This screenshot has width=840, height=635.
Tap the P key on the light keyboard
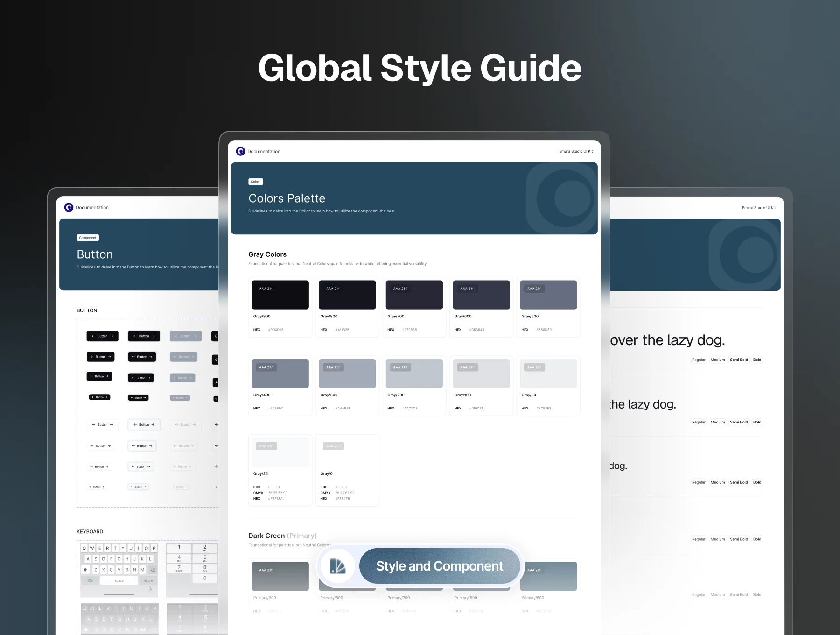(154, 548)
